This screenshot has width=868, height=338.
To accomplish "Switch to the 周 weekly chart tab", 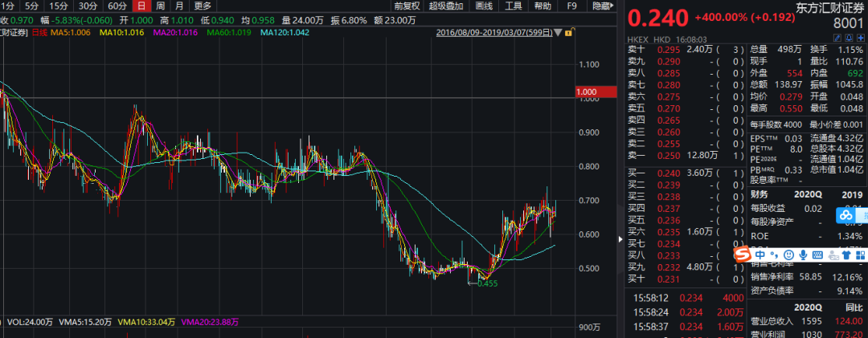I will 161,6.
